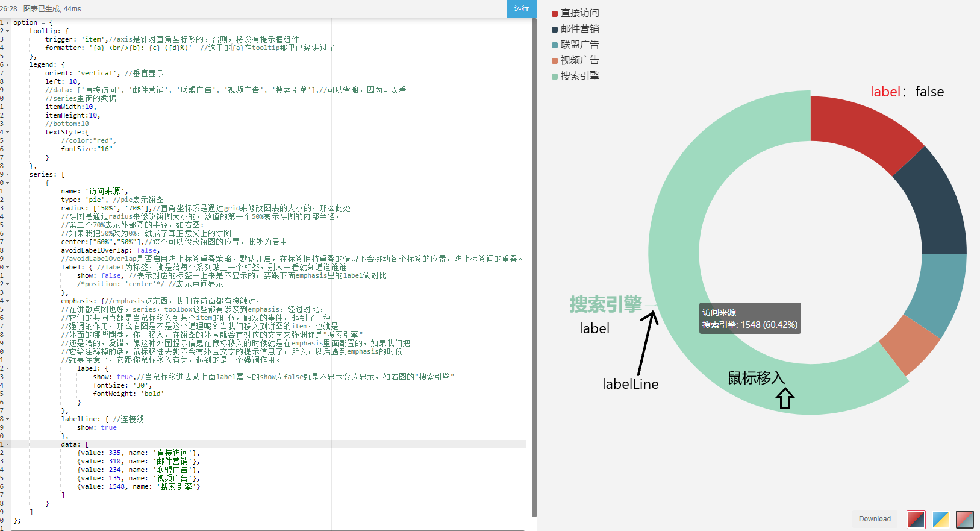Select the red and dark-blue theme icon
The image size is (980, 531).
pyautogui.click(x=916, y=519)
